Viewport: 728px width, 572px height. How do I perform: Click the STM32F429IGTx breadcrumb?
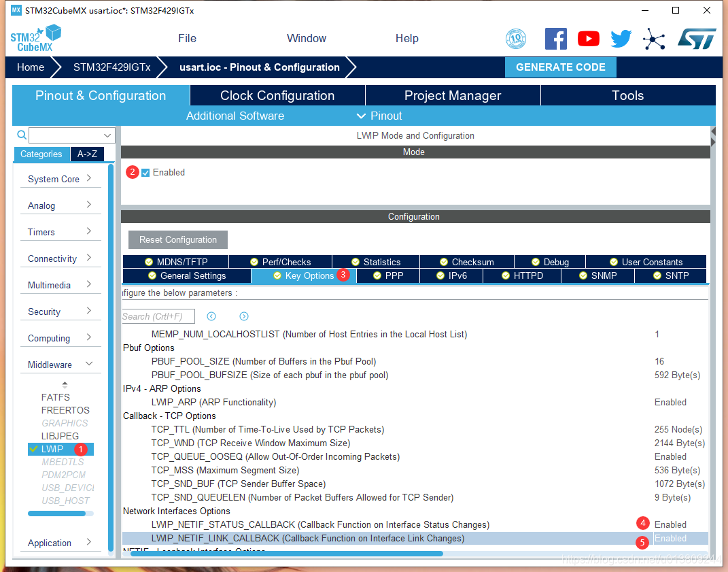(x=112, y=67)
